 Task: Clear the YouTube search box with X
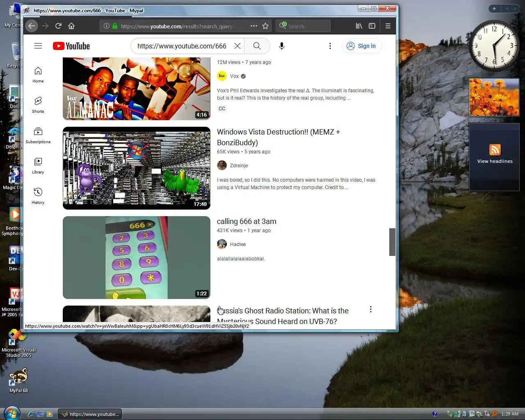tap(237, 46)
